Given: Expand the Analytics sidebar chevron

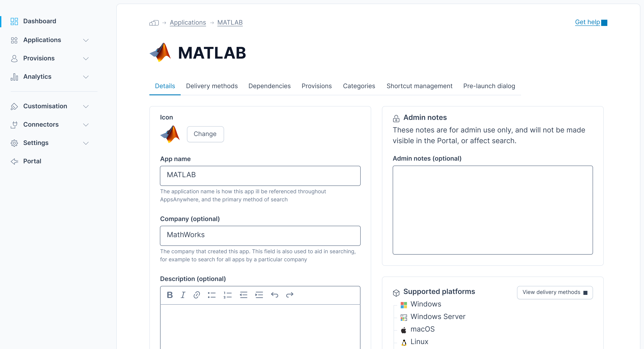Looking at the screenshot, I should (86, 77).
